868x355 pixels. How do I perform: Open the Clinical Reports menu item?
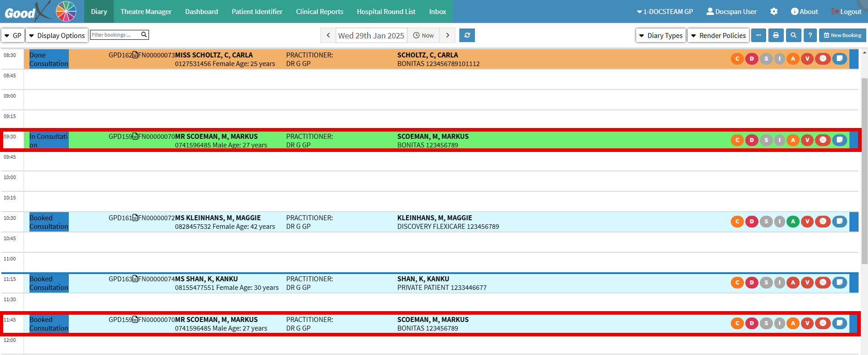[x=319, y=12]
